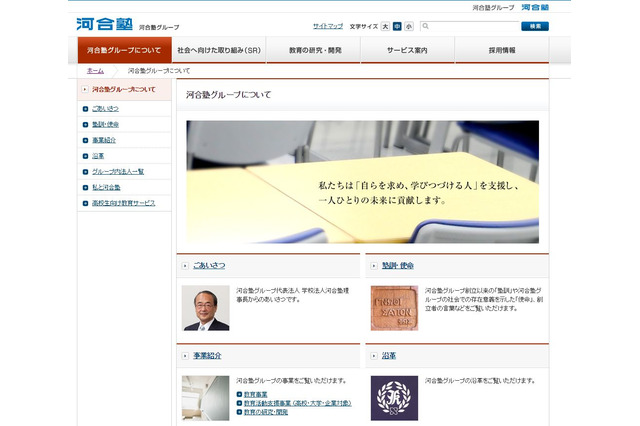Set text size to 中 (medium)
The height and width of the screenshot is (426, 640).
pyautogui.click(x=397, y=26)
